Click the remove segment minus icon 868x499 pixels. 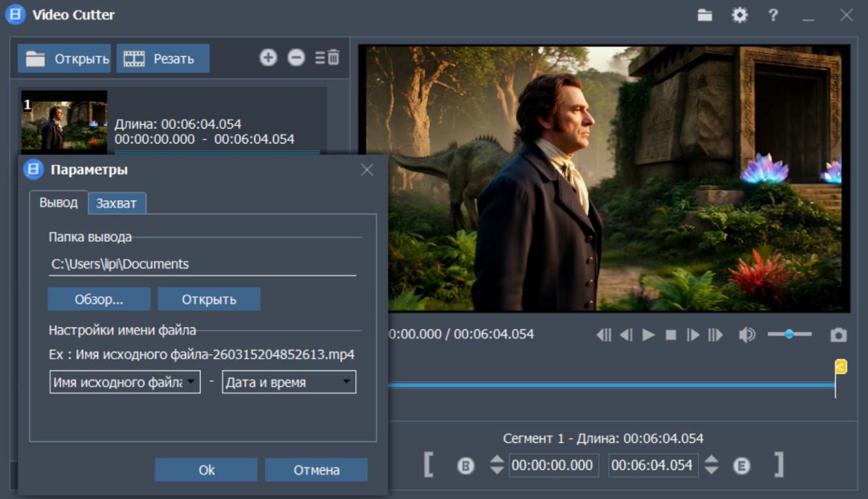[x=296, y=58]
